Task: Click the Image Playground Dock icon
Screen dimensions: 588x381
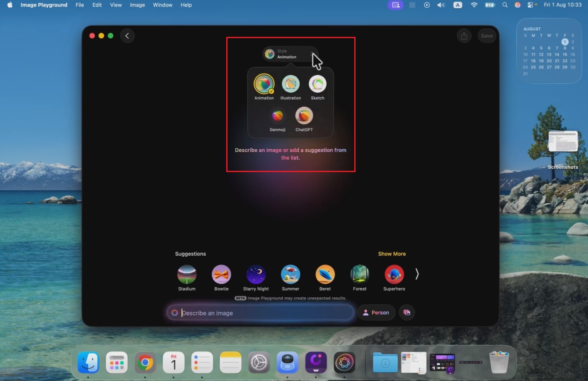Action: coord(344,363)
